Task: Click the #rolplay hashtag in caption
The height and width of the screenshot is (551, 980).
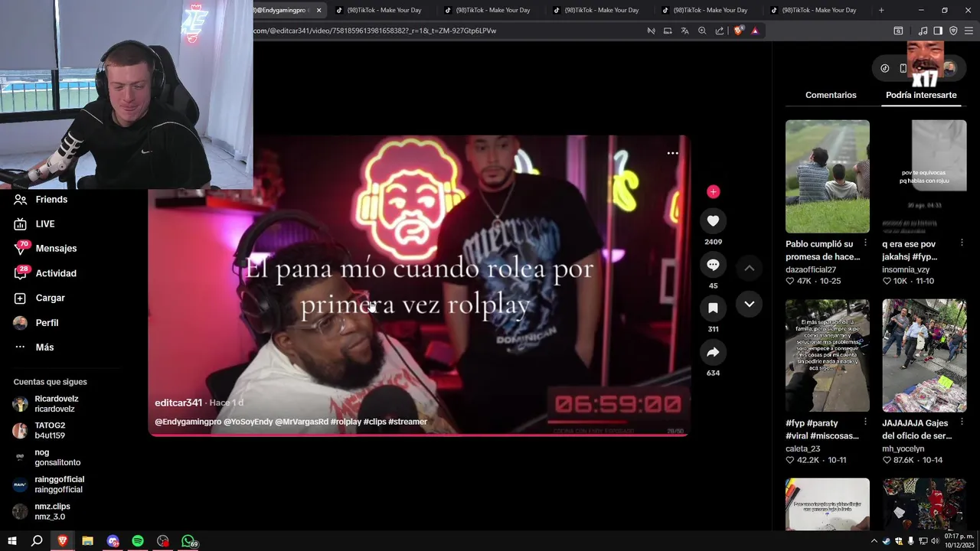Action: click(x=345, y=422)
